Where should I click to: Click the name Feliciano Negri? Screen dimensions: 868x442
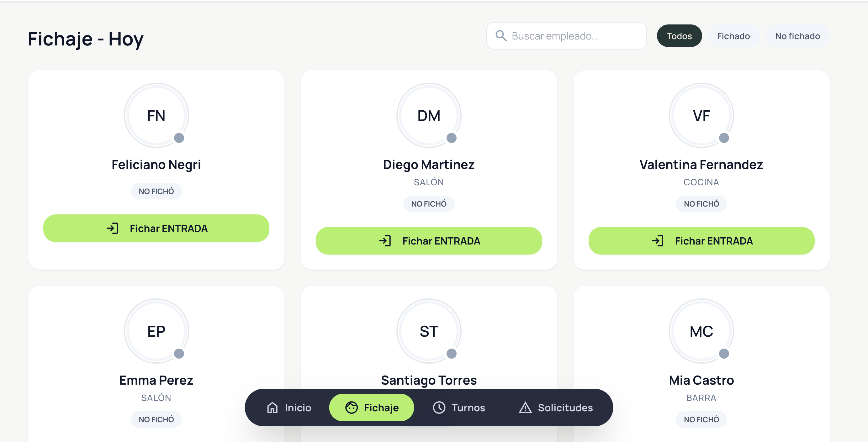pos(156,165)
